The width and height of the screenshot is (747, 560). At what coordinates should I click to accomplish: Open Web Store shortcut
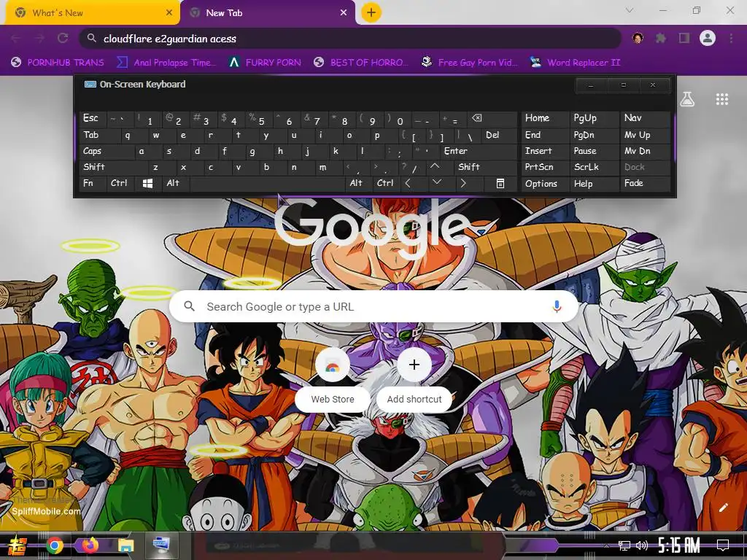[x=333, y=378]
